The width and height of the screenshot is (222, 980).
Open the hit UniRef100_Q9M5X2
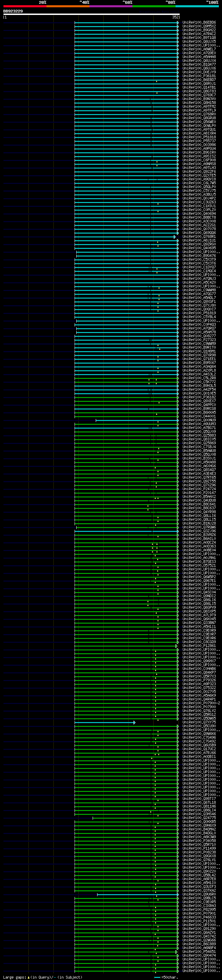pos(199,26)
